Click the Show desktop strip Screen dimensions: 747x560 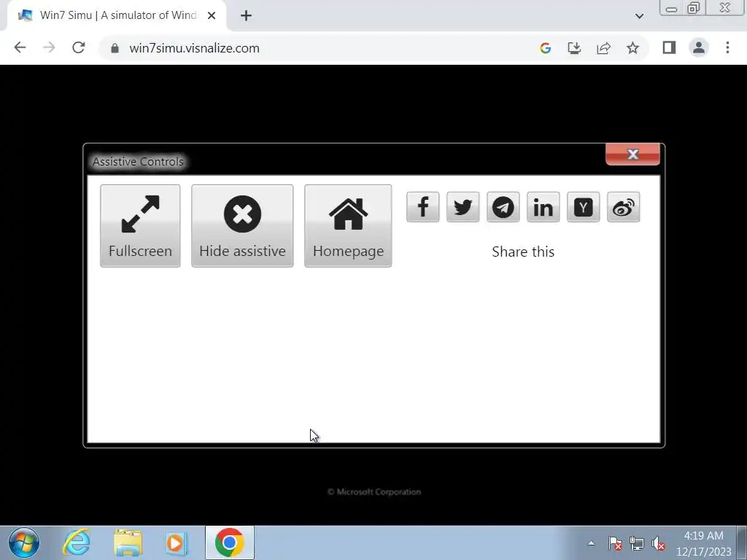point(742,542)
